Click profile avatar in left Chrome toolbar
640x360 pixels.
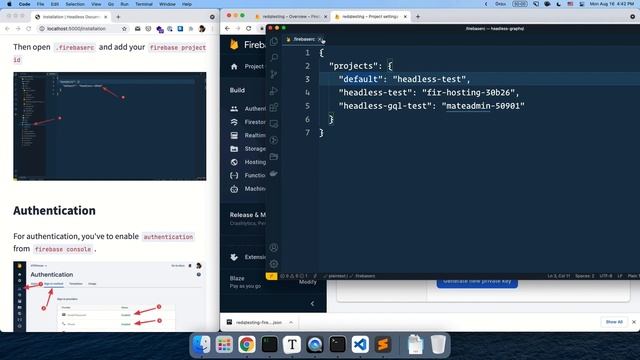coord(202,29)
